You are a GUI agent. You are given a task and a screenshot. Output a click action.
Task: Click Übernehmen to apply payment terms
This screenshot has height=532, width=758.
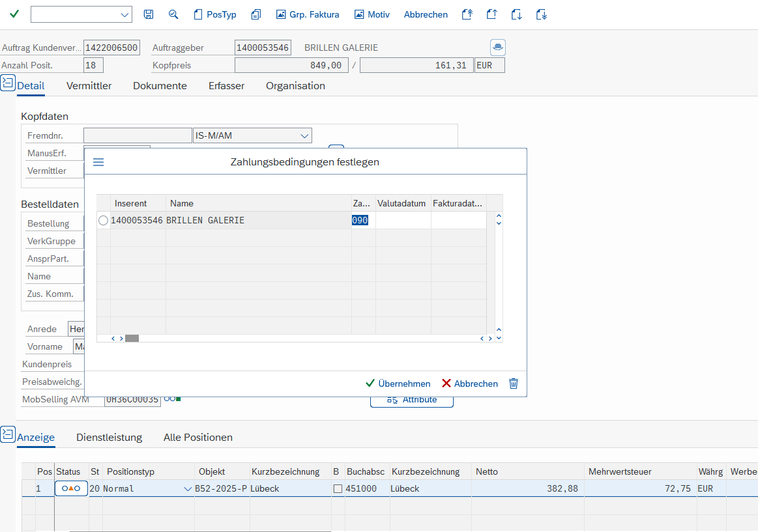398,384
